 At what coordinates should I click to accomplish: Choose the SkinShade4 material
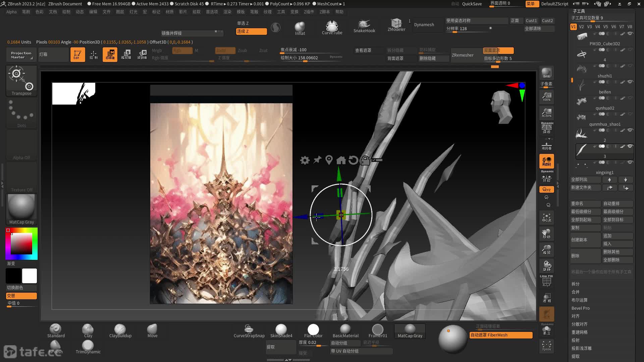[x=281, y=331]
